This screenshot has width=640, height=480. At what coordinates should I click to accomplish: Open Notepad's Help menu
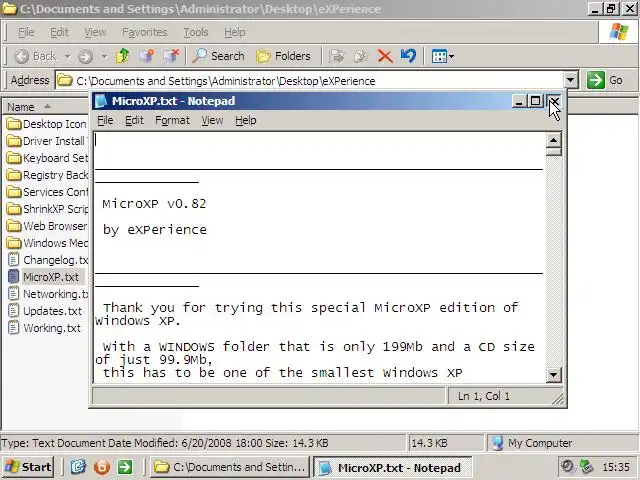[x=246, y=120]
